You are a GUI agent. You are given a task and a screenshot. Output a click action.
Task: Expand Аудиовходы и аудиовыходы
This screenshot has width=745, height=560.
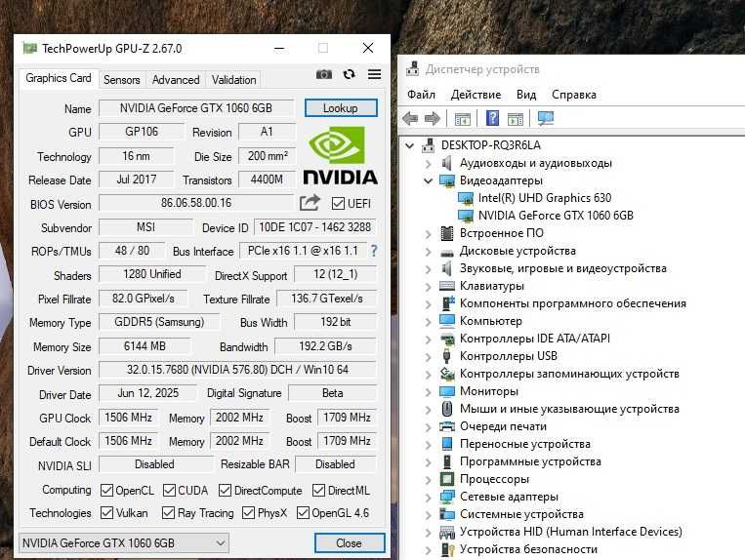(x=428, y=164)
